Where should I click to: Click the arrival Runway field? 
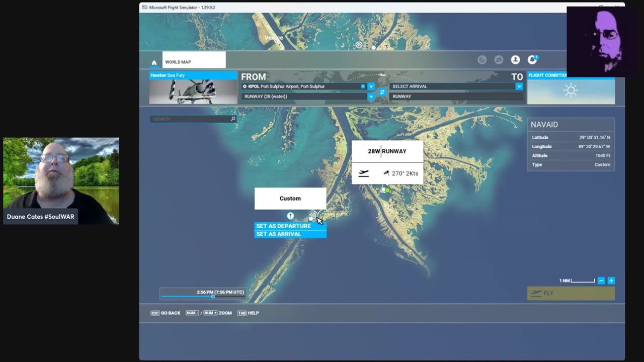tap(456, 97)
